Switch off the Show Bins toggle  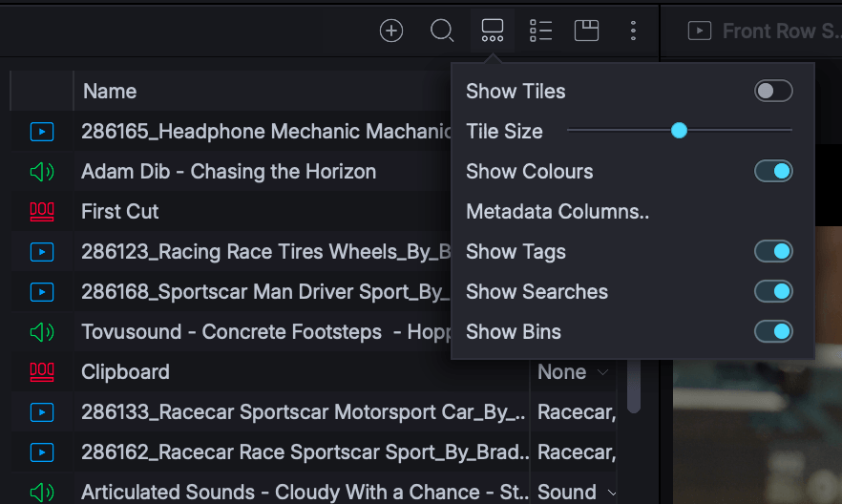tap(773, 332)
